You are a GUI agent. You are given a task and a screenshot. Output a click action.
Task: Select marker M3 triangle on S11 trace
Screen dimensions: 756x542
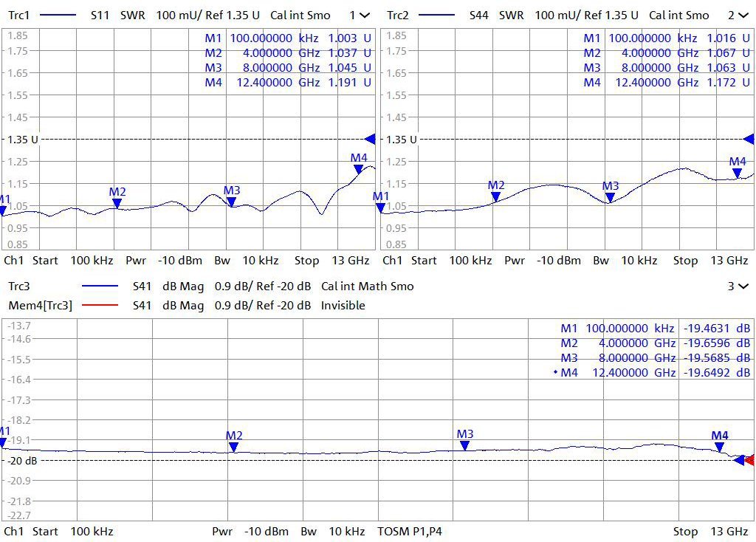coord(231,202)
